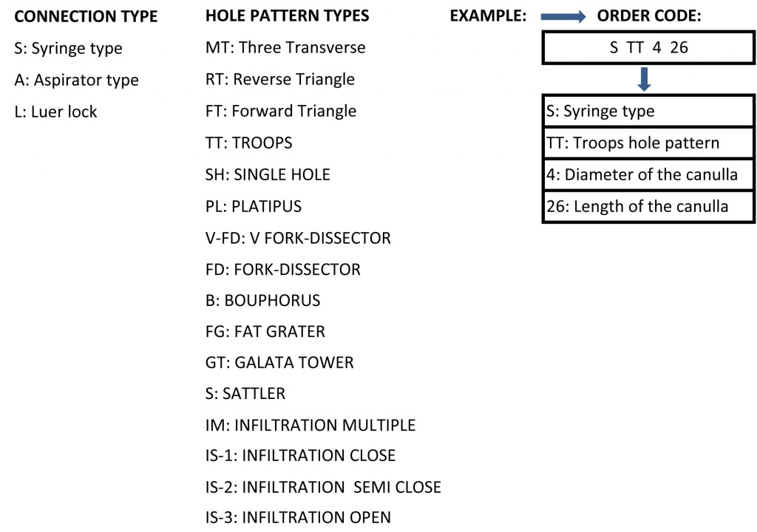The height and width of the screenshot is (532, 757).
Task: Choose IM: INFILTRATION MULTIPLE pattern
Action: tap(310, 425)
